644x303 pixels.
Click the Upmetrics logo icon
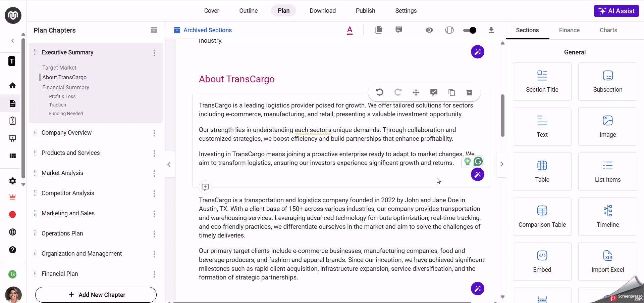[x=13, y=15]
